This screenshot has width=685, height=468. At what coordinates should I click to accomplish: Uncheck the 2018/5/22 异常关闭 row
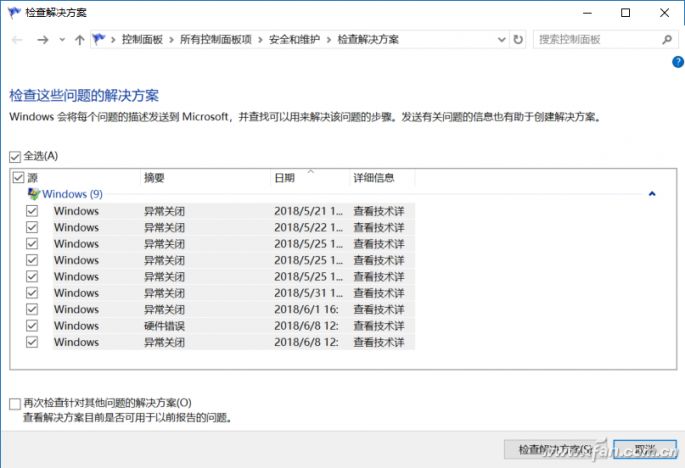pos(32,227)
